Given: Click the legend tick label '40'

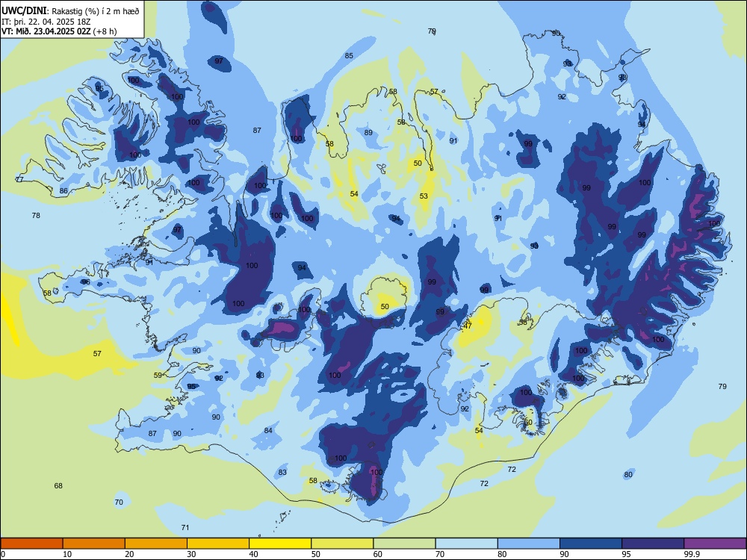Looking at the screenshot, I should click(253, 554).
